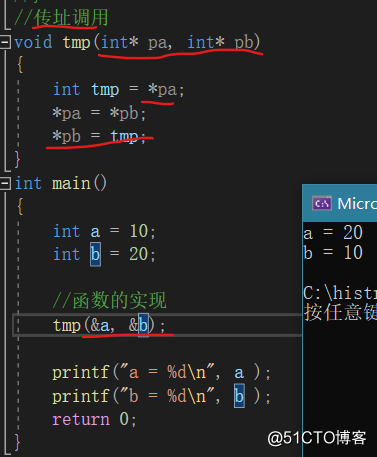Click '&b' in the tmp(&a, &b) call

(x=138, y=325)
